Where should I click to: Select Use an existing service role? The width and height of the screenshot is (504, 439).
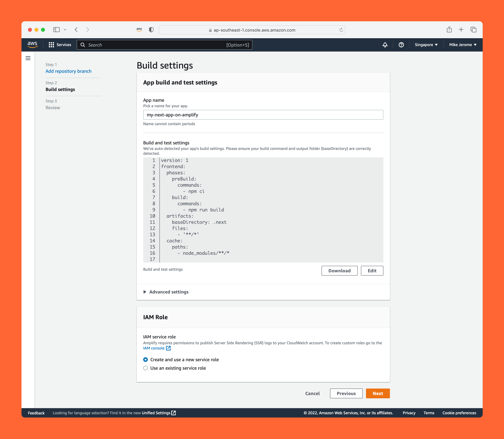click(145, 368)
